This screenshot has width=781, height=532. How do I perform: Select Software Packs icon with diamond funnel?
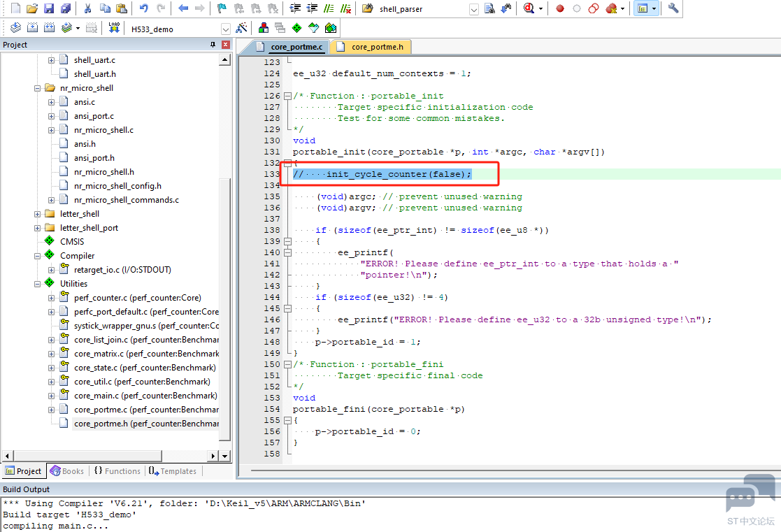pos(314,28)
